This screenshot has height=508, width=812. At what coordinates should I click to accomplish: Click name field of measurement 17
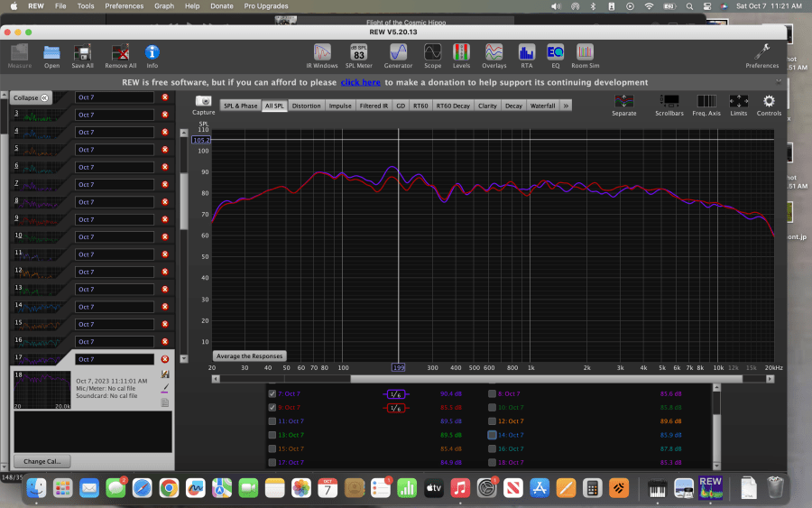(115, 359)
